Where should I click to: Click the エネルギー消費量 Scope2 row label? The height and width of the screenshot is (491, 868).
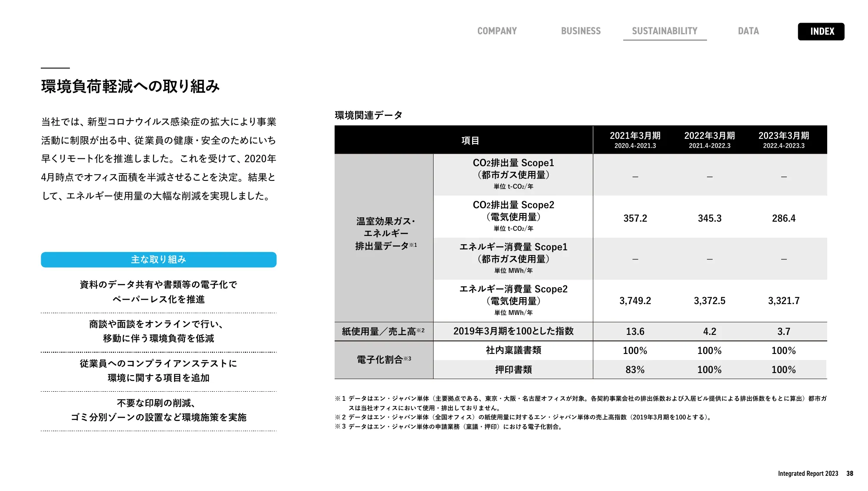[513, 301]
